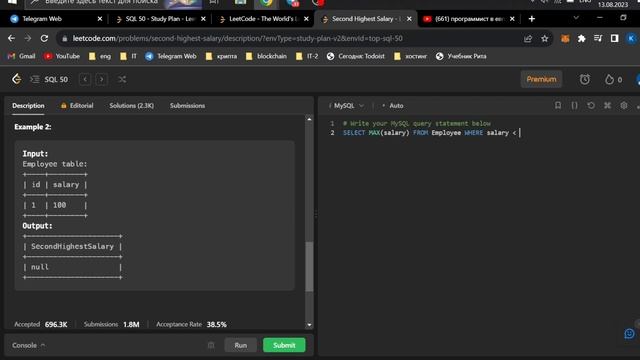Screen dimensions: 640x360
Task: Click the format code braces icon
Action: point(574,105)
